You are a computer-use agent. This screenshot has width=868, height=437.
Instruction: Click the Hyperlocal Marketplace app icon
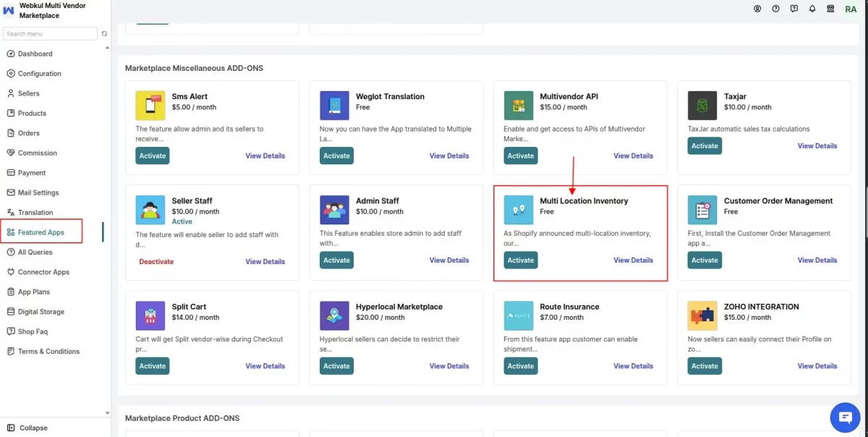334,315
